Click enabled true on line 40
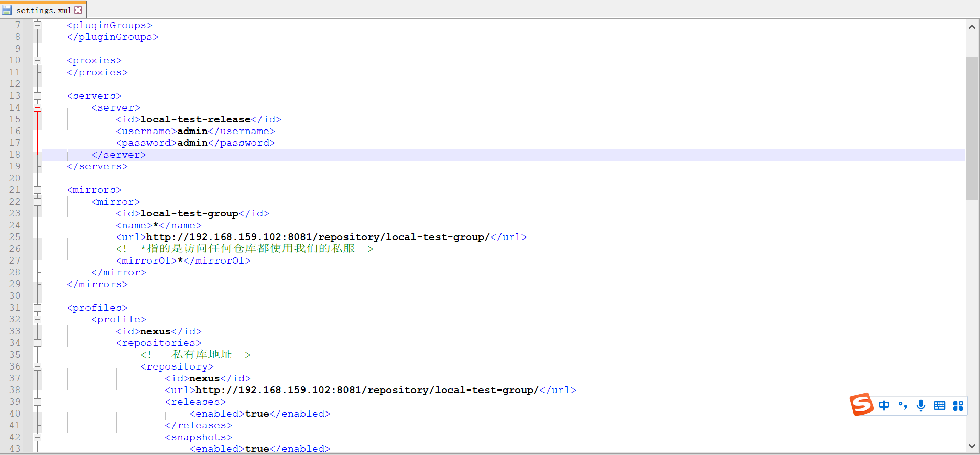This screenshot has height=455, width=980. 260,414
